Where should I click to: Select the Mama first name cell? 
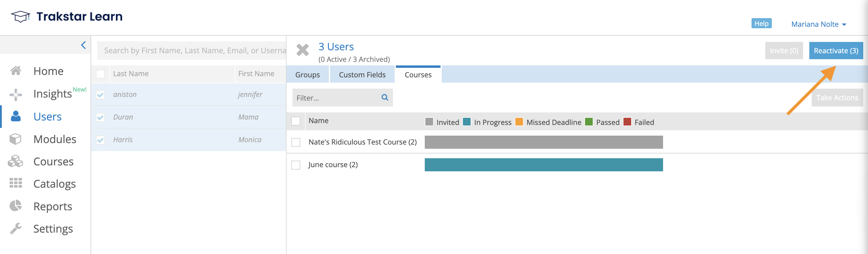click(248, 117)
